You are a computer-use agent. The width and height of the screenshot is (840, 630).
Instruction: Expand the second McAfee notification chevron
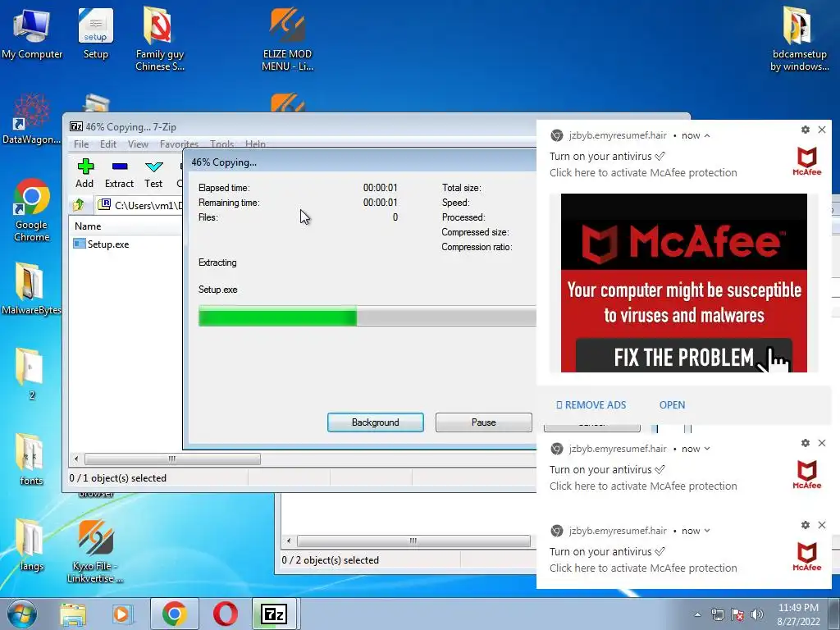(707, 449)
